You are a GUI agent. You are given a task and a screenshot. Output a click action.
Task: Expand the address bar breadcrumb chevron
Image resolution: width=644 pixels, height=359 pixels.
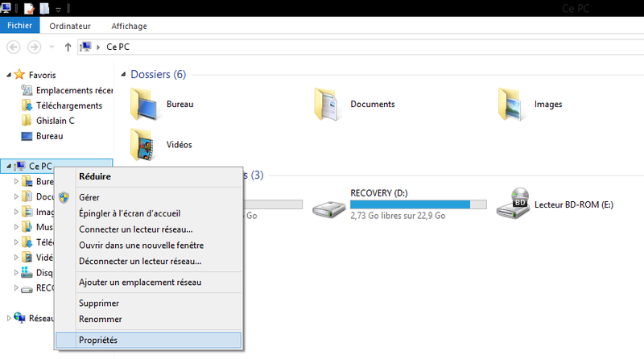(x=98, y=47)
